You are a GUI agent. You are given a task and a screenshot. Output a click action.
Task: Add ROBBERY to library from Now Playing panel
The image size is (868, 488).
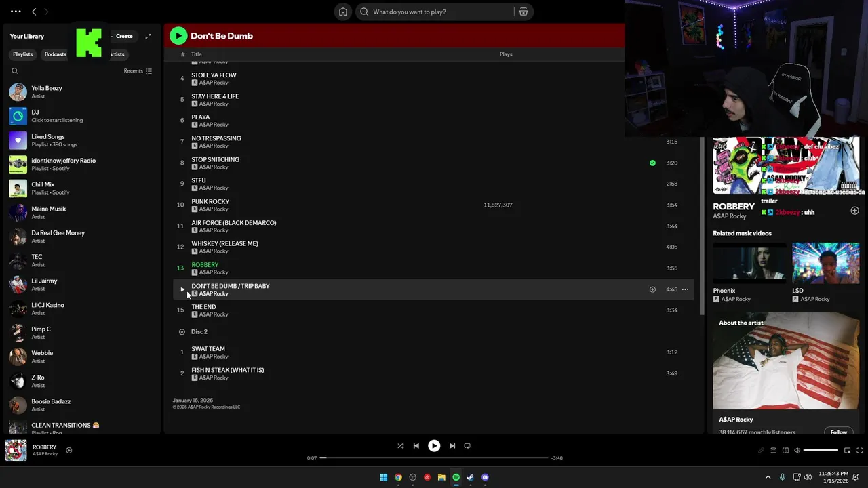click(854, 211)
